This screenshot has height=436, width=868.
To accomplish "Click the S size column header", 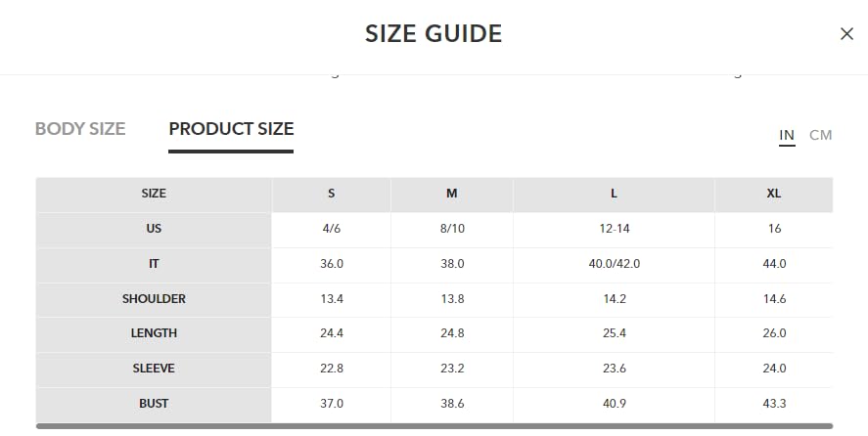I will tap(331, 194).
